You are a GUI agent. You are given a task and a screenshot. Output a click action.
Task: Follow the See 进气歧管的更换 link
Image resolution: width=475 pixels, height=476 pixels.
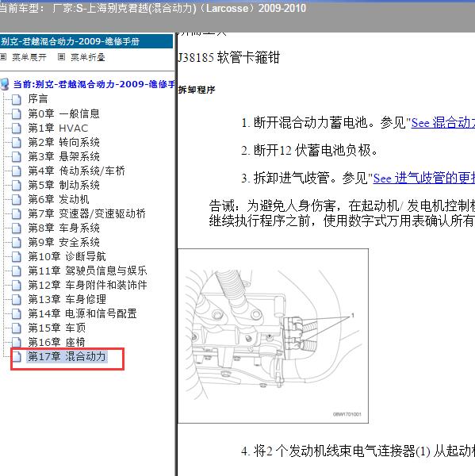point(424,178)
